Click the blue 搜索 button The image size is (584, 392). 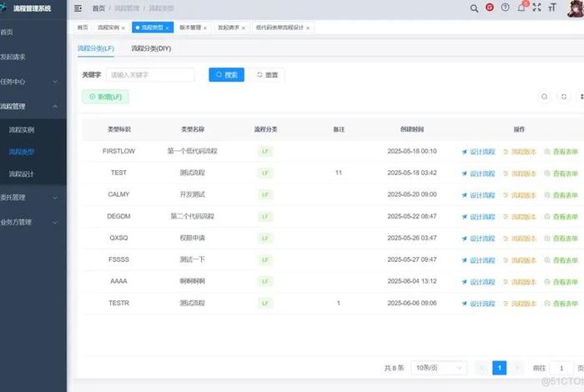226,75
